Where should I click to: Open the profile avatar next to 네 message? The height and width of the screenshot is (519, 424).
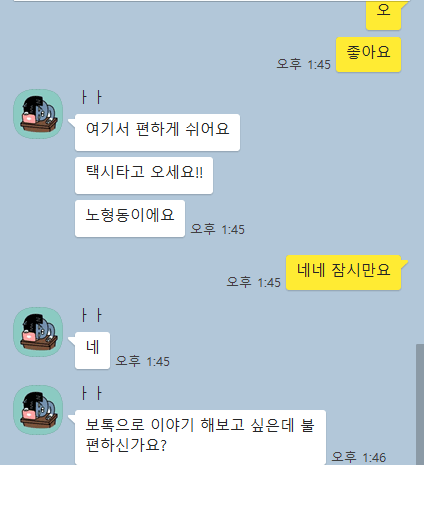click(38, 332)
